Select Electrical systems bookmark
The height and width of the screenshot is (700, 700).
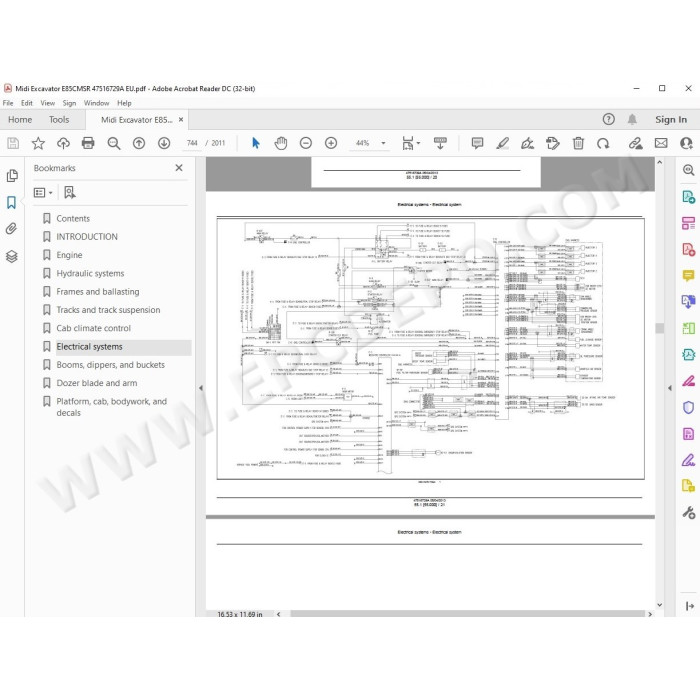click(x=89, y=346)
